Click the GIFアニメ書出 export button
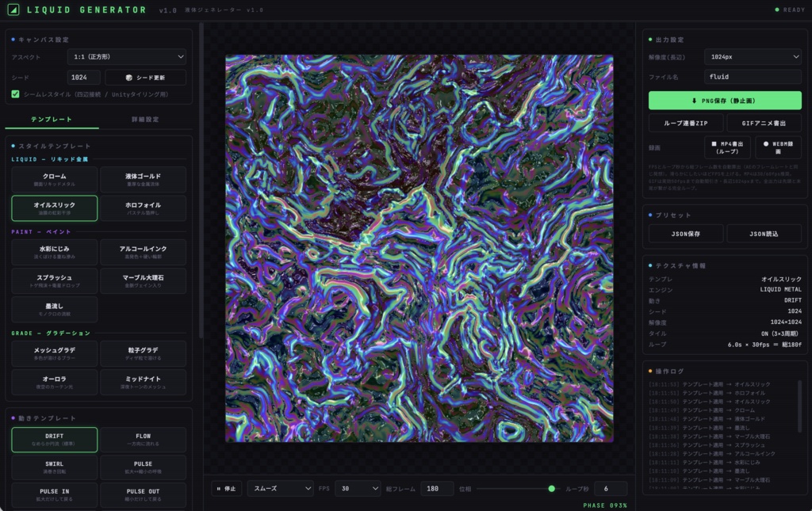The width and height of the screenshot is (812, 511). [x=764, y=123]
